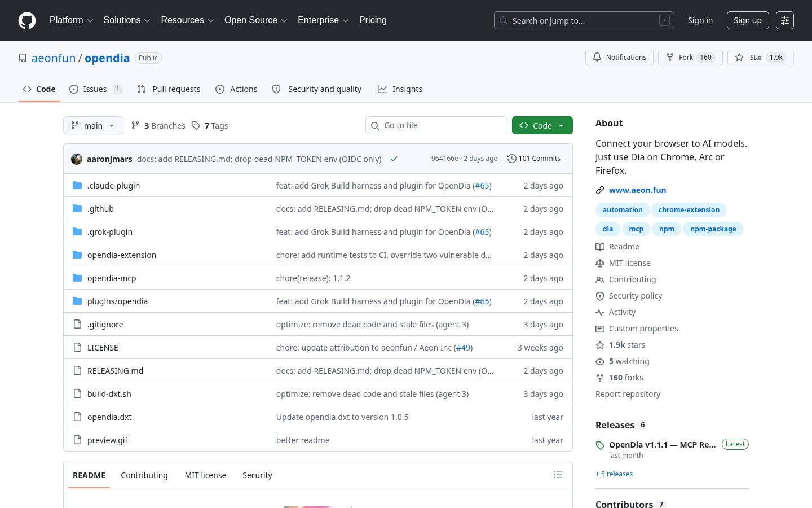Switch to the Actions tab
812x508 pixels.
pos(236,89)
